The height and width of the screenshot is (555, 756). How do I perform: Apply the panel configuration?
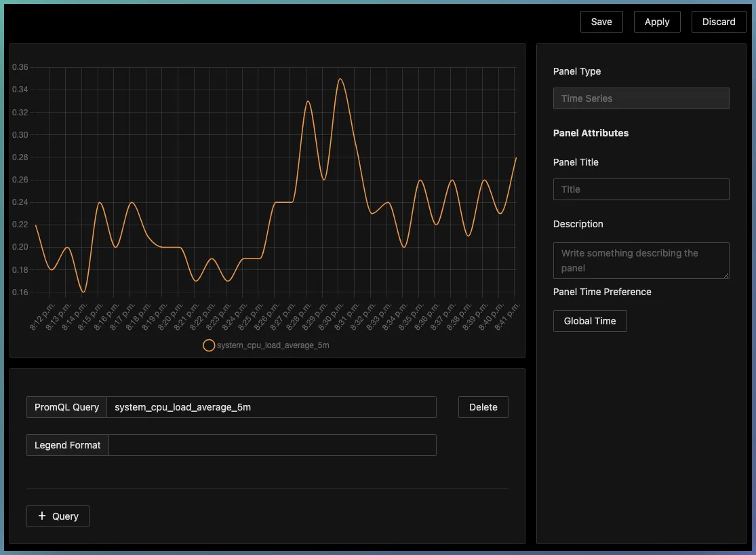click(657, 22)
